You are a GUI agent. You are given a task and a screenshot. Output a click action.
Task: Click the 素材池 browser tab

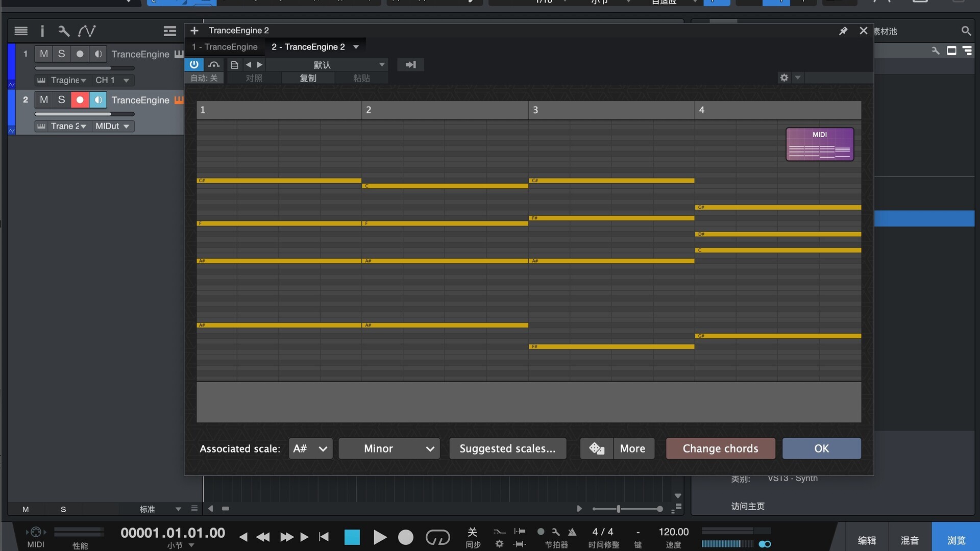(x=885, y=32)
